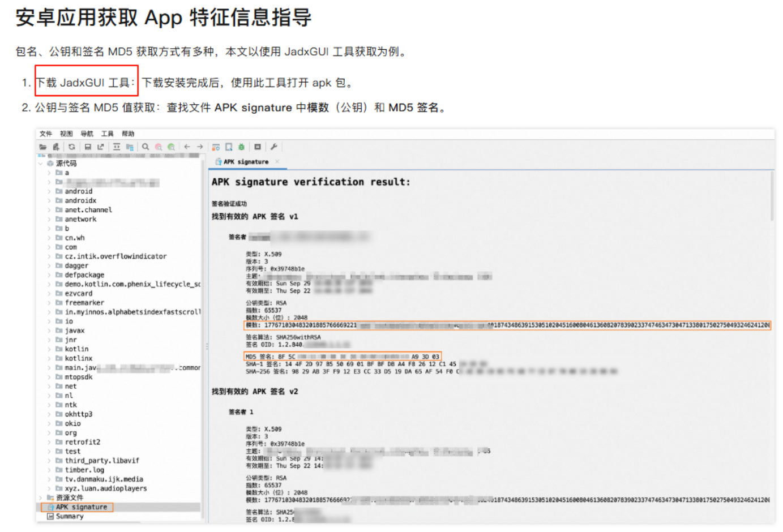The width and height of the screenshot is (783, 532).
Task: Click the Back navigation arrow icon
Action: coord(187,147)
